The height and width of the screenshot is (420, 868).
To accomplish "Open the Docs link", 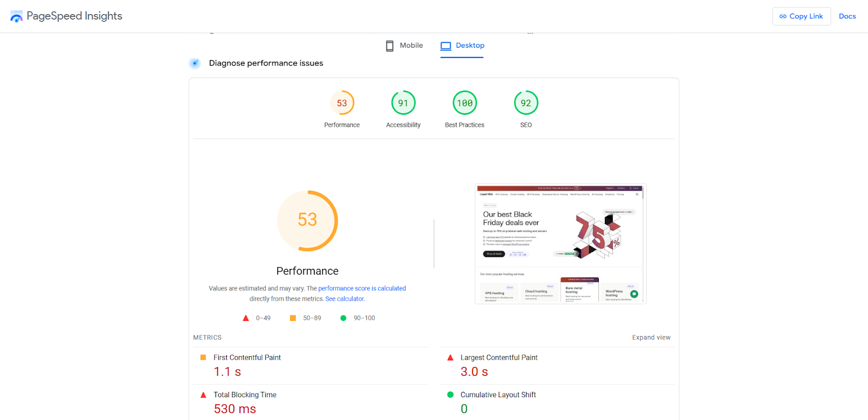I will tap(847, 16).
